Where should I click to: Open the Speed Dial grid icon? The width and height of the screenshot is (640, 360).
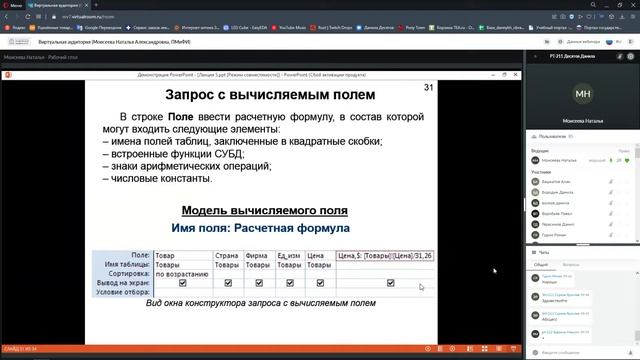(38, 17)
